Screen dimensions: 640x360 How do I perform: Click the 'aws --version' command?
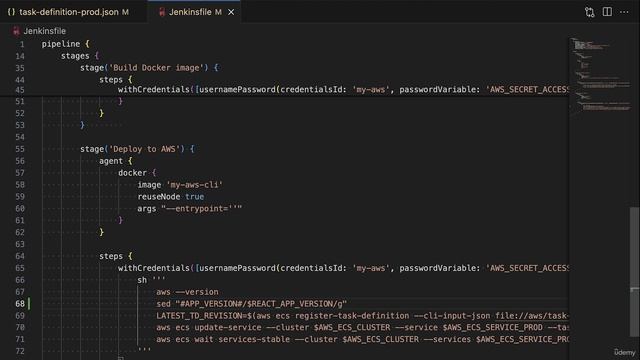coord(187,292)
